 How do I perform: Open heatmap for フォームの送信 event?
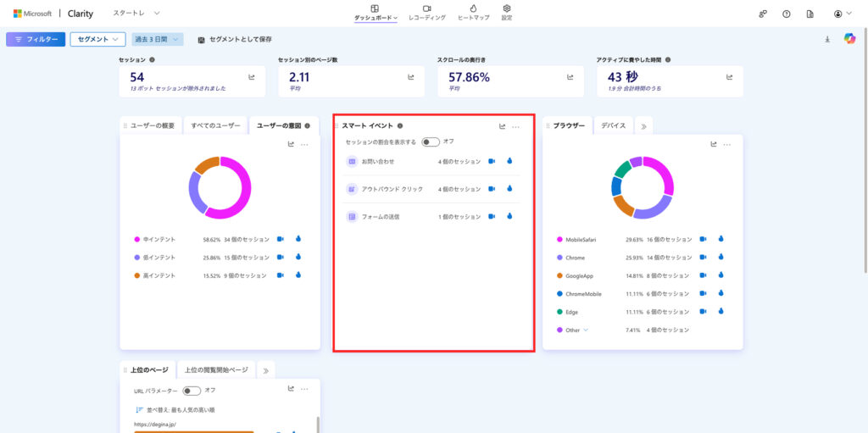tap(509, 217)
